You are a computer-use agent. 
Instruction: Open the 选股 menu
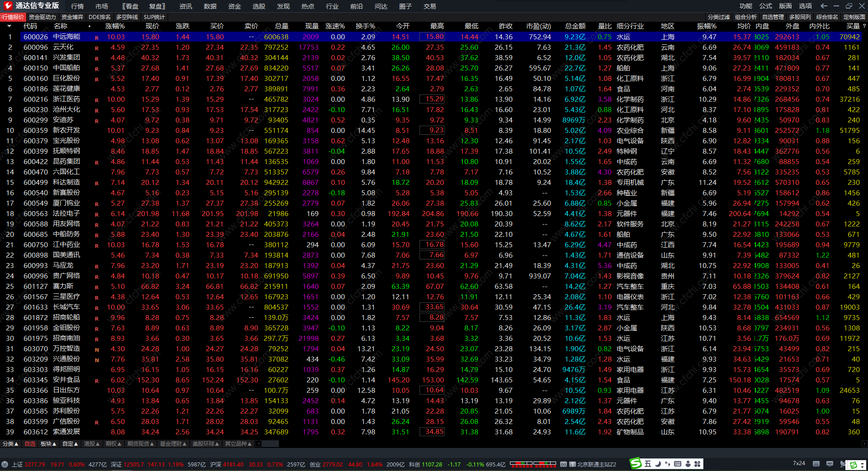[259, 6]
